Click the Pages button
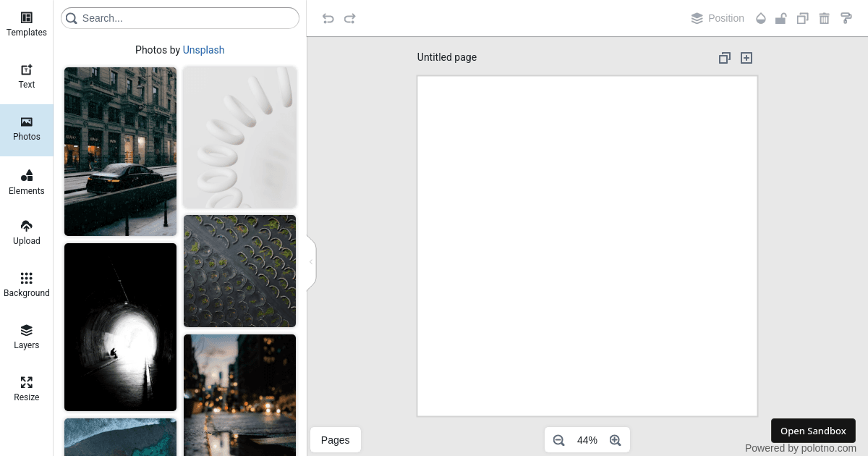 [x=335, y=440]
